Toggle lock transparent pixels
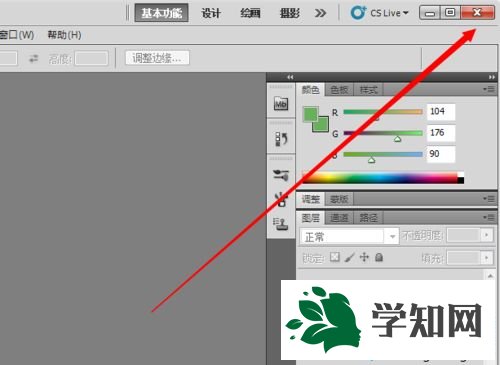Viewport: 500px width, 365px height. (334, 257)
